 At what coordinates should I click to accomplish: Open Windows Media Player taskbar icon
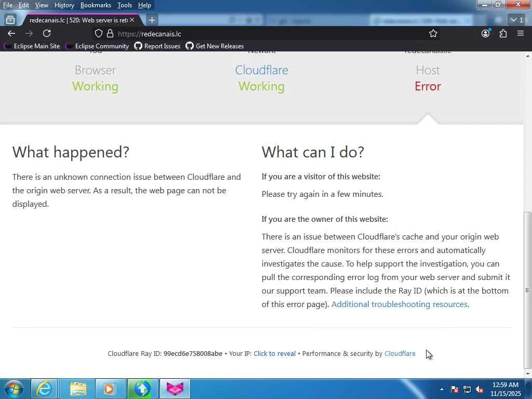(110, 389)
